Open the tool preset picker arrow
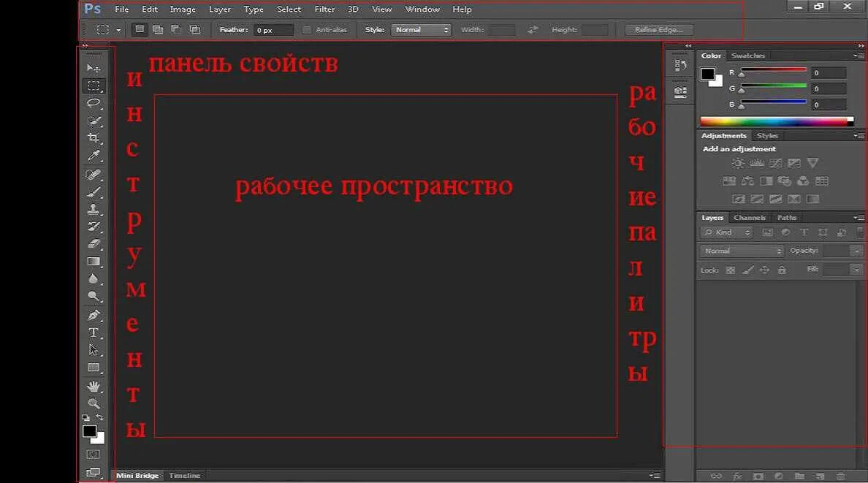Screen dimensions: 868x483 (118, 30)
